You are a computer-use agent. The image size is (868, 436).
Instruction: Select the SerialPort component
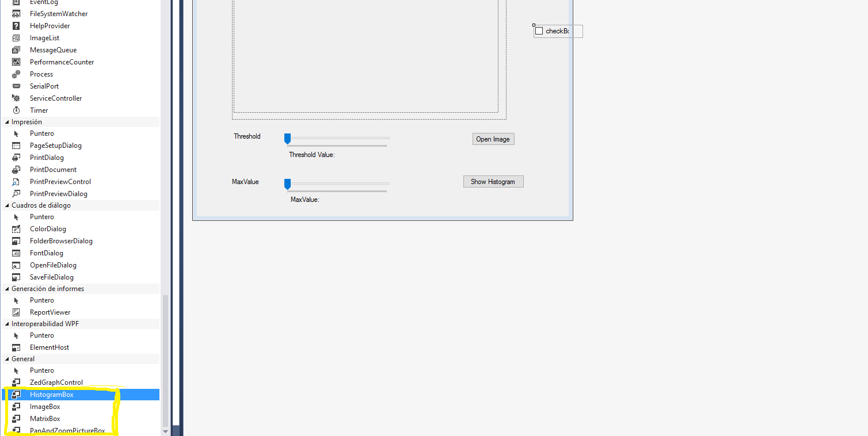[43, 86]
